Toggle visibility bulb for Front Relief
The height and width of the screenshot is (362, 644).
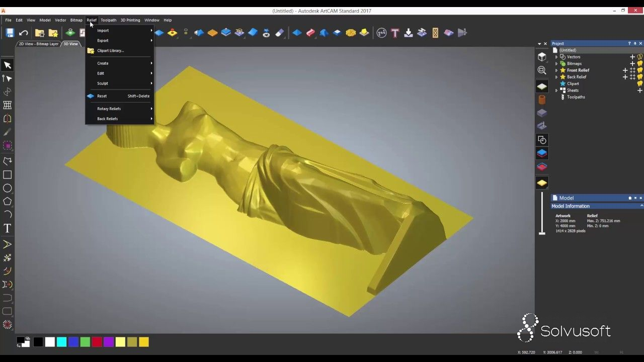[640, 70]
